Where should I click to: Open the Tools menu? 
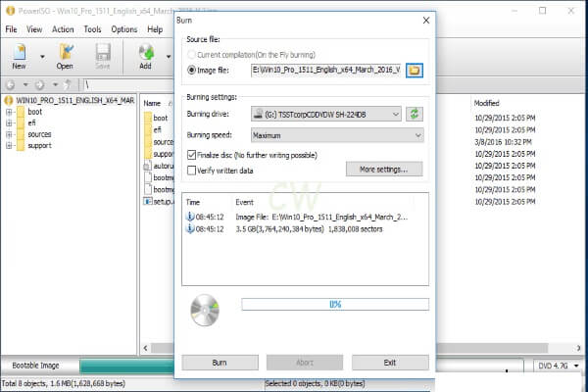(92, 29)
